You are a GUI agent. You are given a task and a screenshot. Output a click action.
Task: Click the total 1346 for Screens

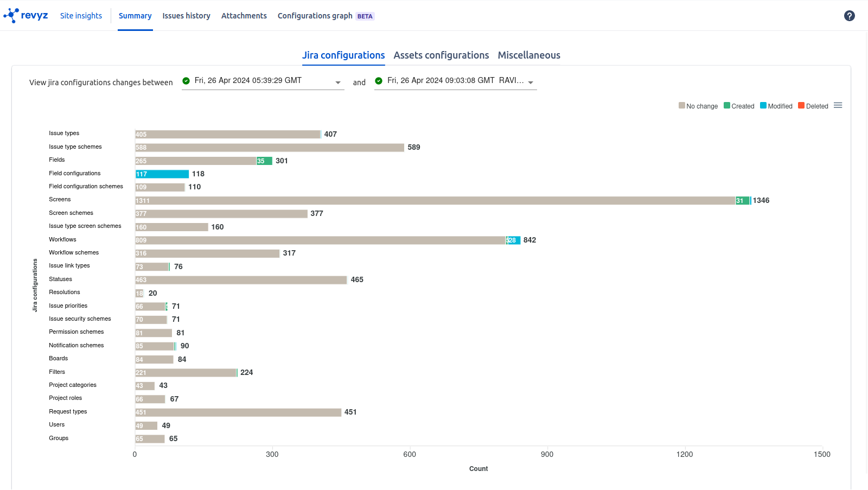761,200
